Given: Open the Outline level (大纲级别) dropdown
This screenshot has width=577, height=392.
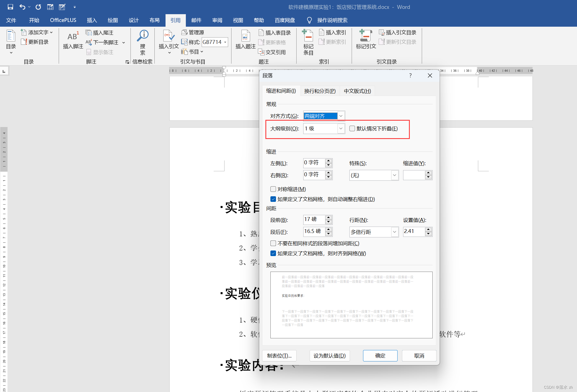Looking at the screenshot, I should [x=341, y=128].
